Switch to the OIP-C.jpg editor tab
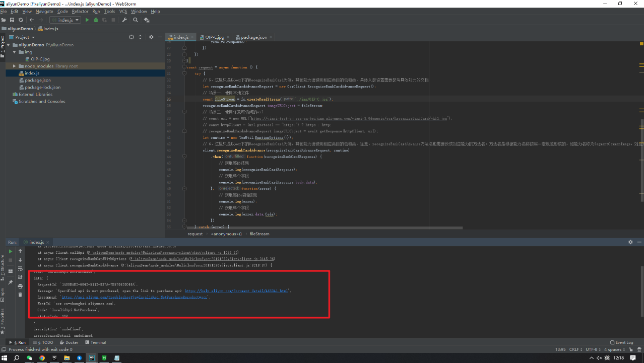The width and height of the screenshot is (644, 363). pos(215,37)
